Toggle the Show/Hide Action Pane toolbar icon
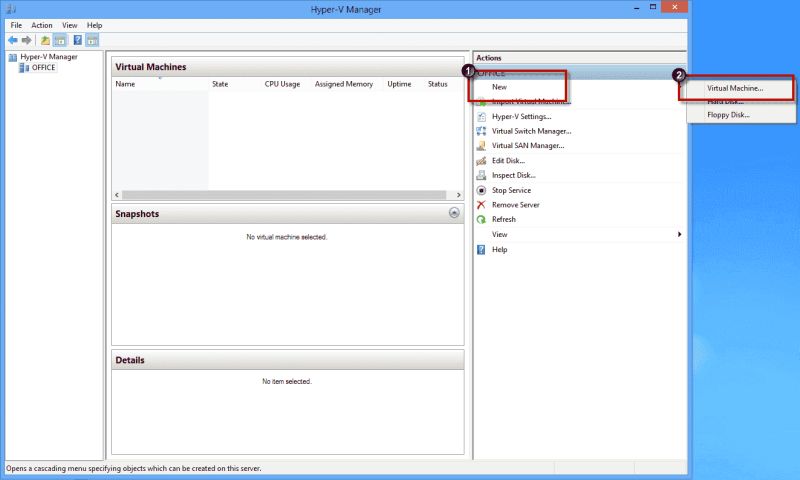 tap(92, 40)
